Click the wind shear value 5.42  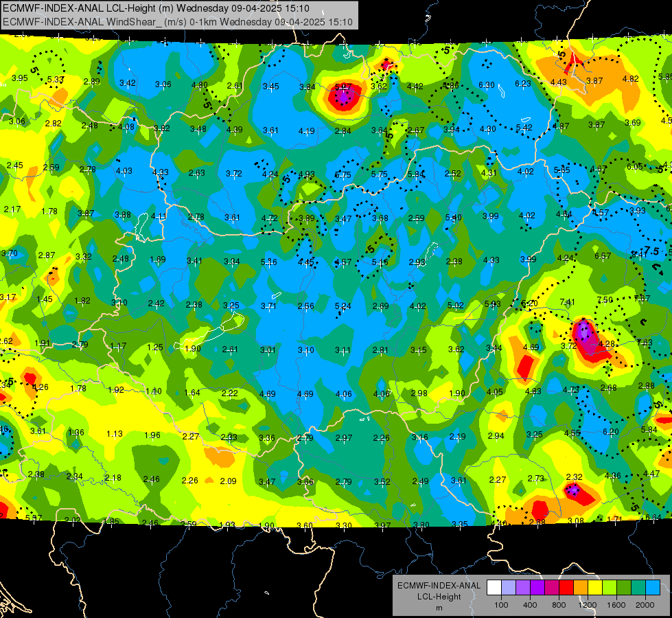click(524, 127)
